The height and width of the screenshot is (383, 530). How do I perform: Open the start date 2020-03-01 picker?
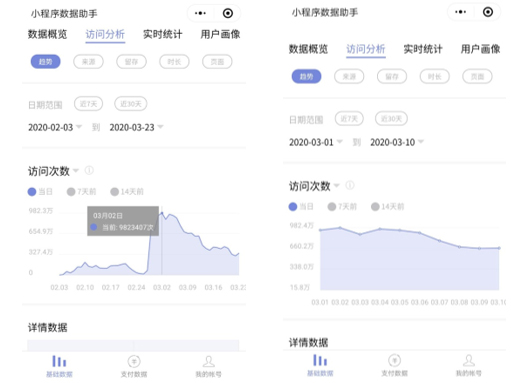pyautogui.click(x=316, y=142)
